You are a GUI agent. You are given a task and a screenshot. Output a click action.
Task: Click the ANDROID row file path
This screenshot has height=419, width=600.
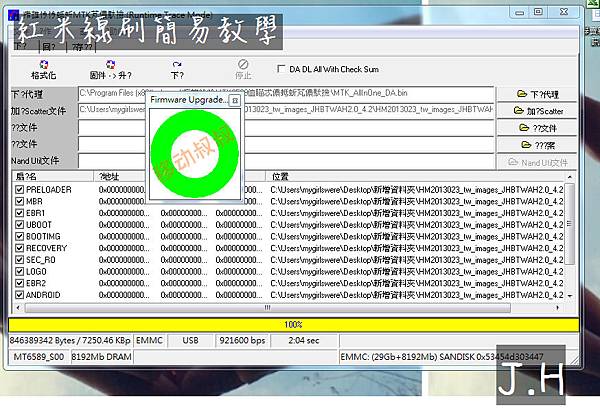point(417,295)
